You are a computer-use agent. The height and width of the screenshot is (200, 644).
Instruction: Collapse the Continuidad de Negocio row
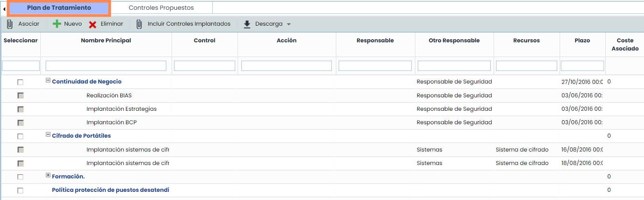[48, 80]
